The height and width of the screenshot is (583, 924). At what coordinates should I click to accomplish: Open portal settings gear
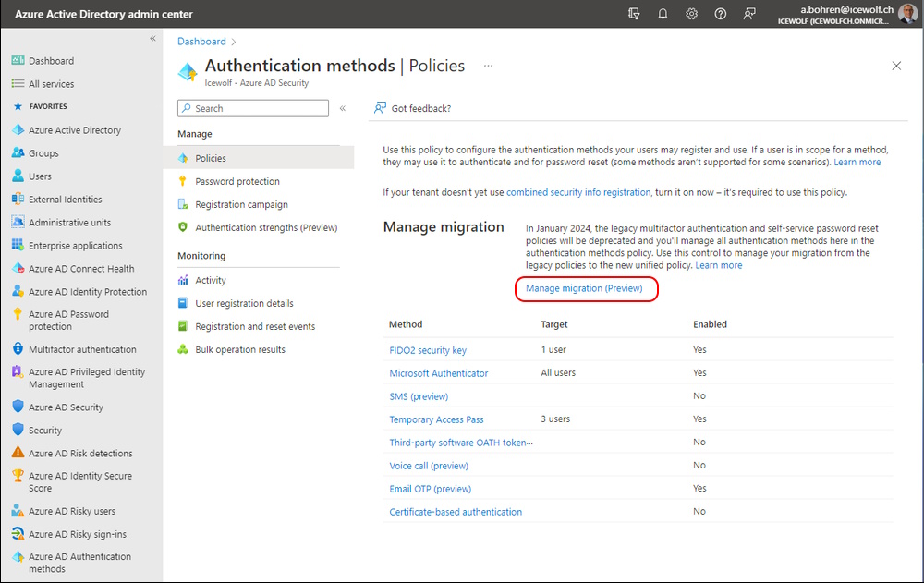pos(692,14)
